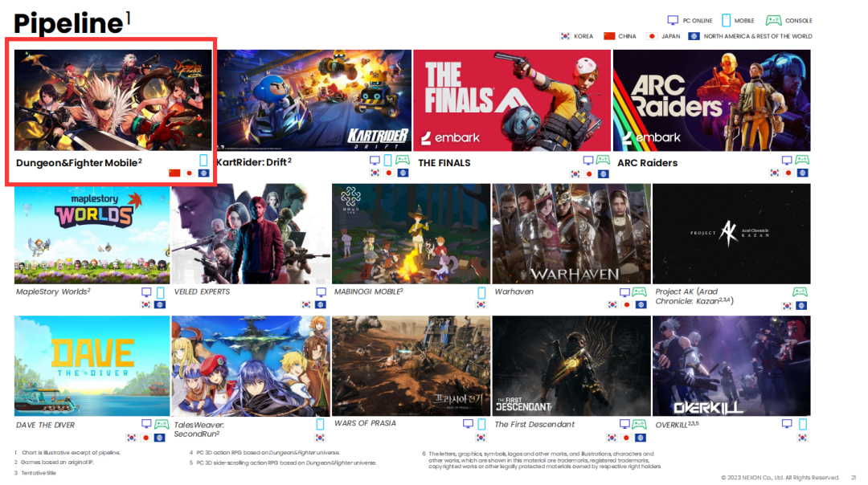Click PC icon beside VEILED EXPERTS

point(321,292)
